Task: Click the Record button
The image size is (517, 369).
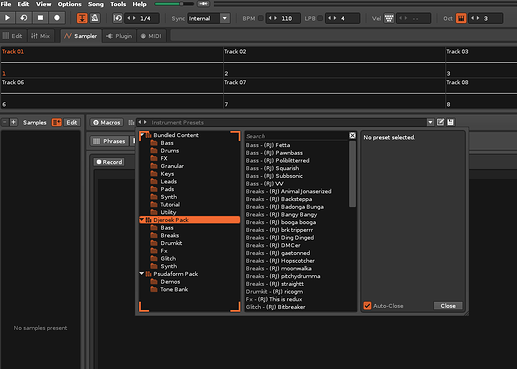Action: 109,162
